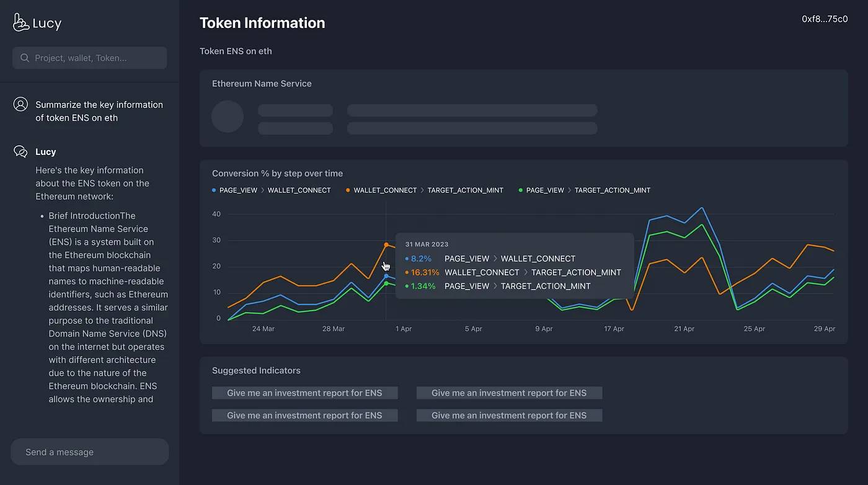Click the 21 Apr label on chart axis
868x485 pixels.
point(684,329)
